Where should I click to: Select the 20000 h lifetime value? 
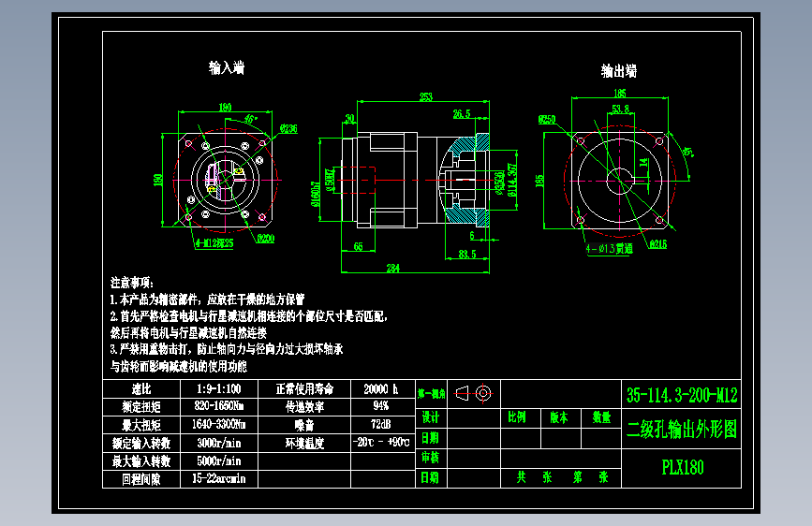[380, 388]
